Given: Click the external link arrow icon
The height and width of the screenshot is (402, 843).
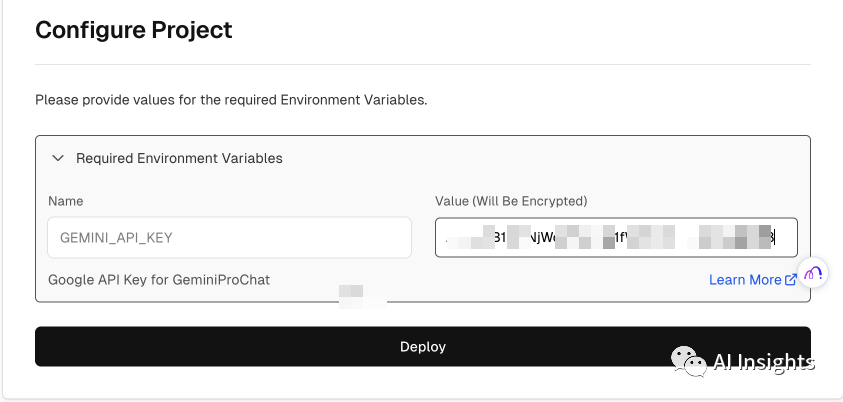Looking at the screenshot, I should pos(791,280).
